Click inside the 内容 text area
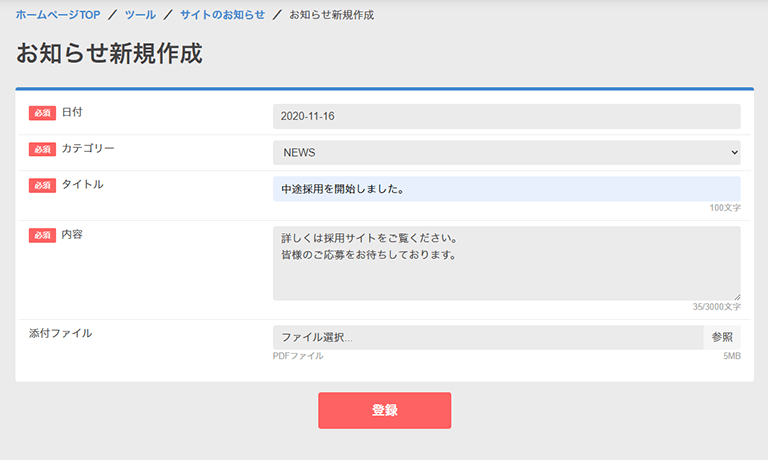Screen dimensions: 768x460 [506, 263]
